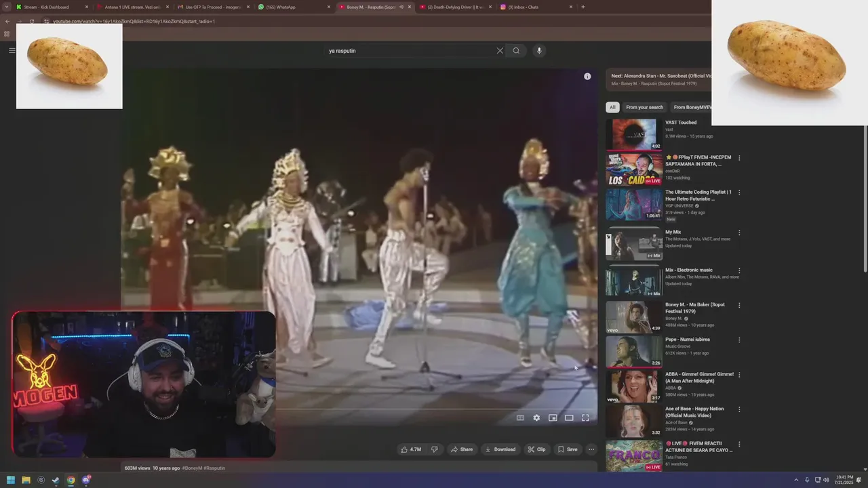
Task: Open Steam from the taskbar
Action: [56, 480]
